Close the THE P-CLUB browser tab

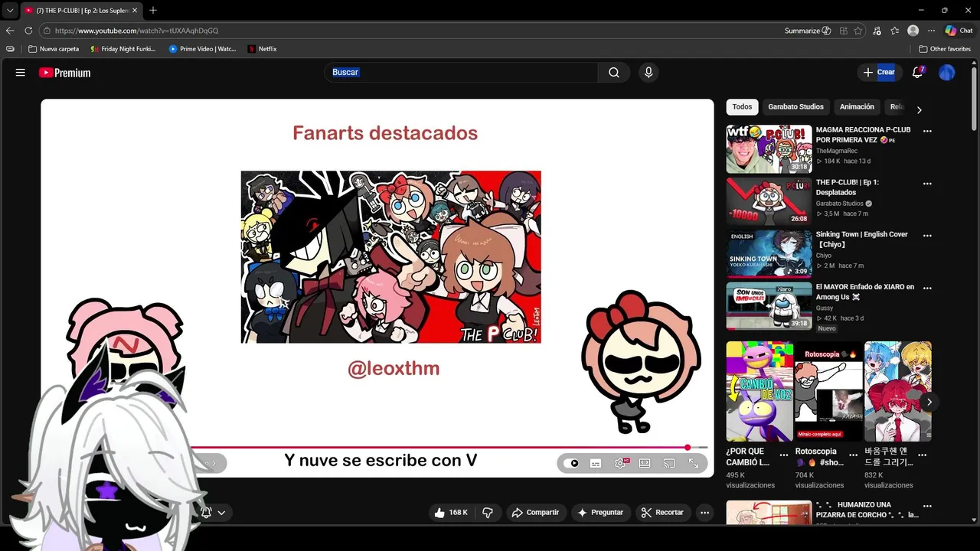tap(135, 10)
